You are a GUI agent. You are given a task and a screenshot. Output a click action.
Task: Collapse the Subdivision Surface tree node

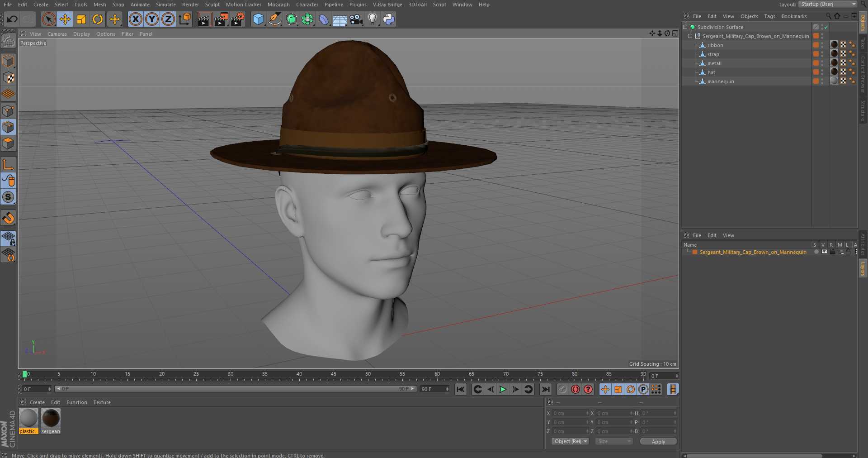(685, 27)
